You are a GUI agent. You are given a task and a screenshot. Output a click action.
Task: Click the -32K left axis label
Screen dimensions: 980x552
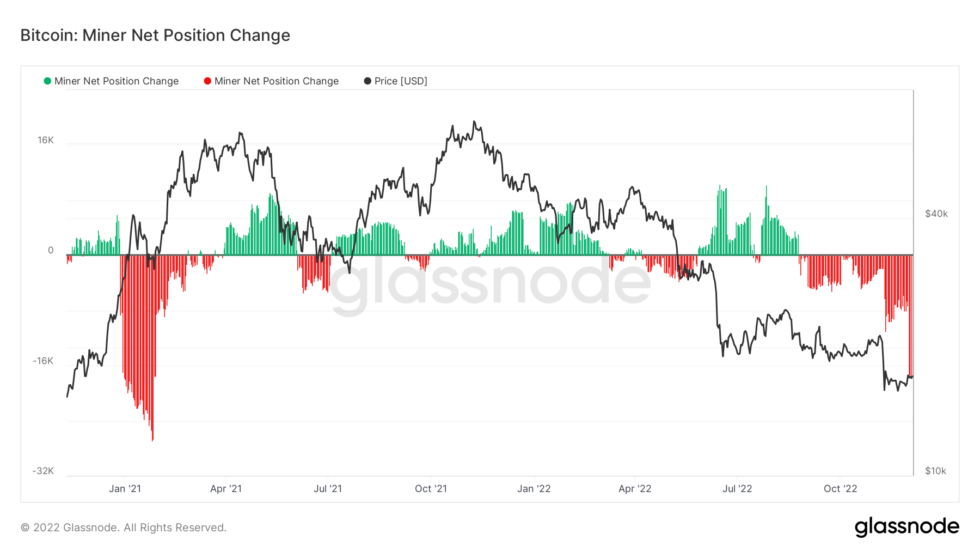pos(43,471)
